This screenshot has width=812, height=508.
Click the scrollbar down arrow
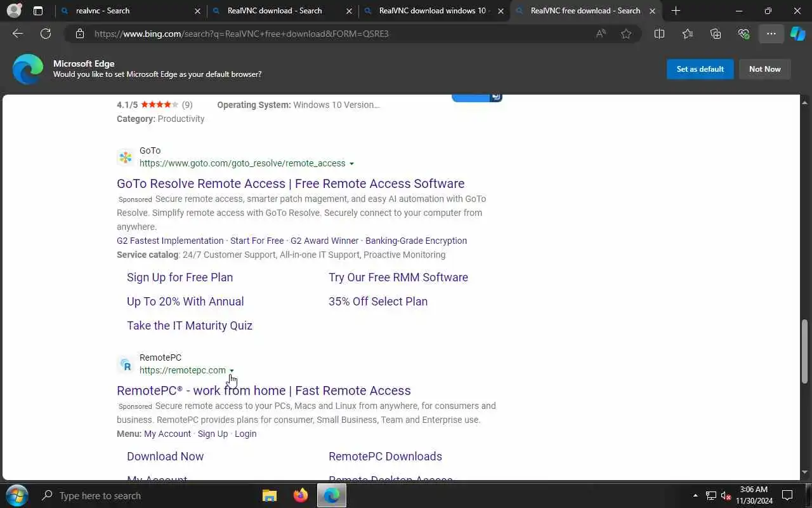(x=805, y=472)
